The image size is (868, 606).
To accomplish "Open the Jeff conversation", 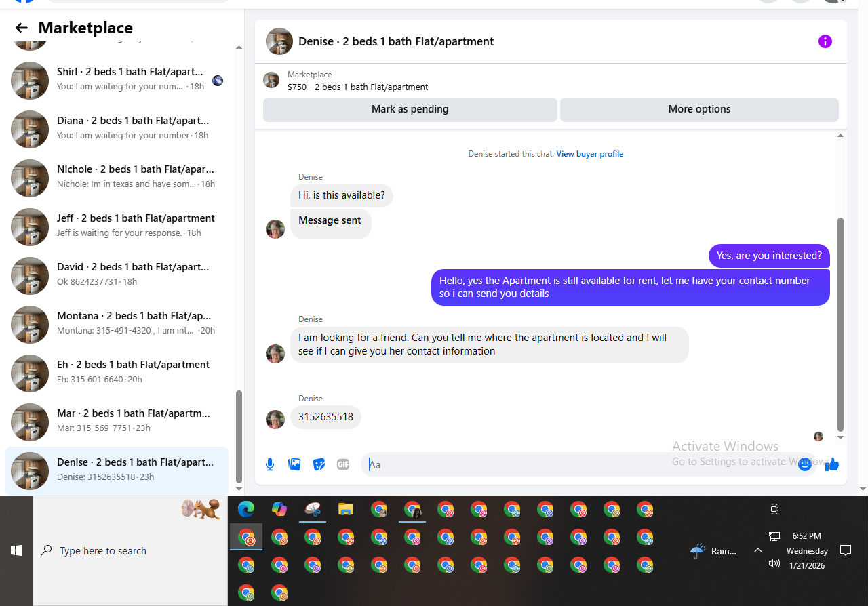I will (x=117, y=226).
